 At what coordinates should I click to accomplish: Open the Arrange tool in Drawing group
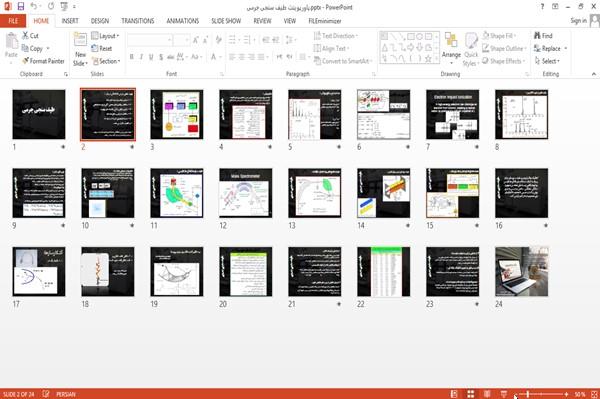451,48
